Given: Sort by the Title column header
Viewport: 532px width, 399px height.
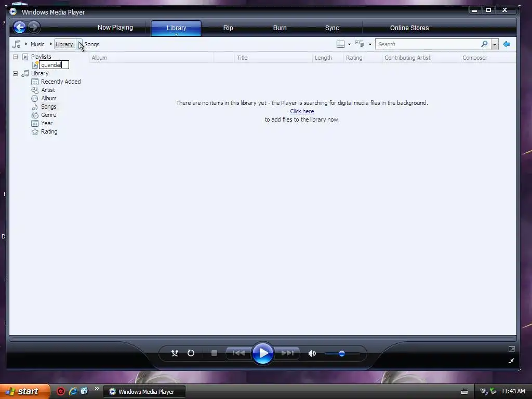Looking at the screenshot, I should pyautogui.click(x=273, y=58).
